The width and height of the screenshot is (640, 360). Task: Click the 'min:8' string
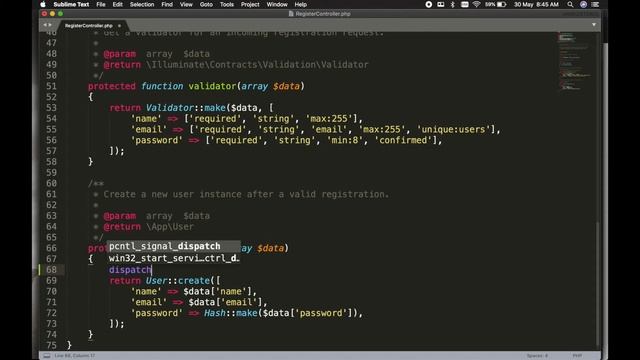tap(345, 140)
